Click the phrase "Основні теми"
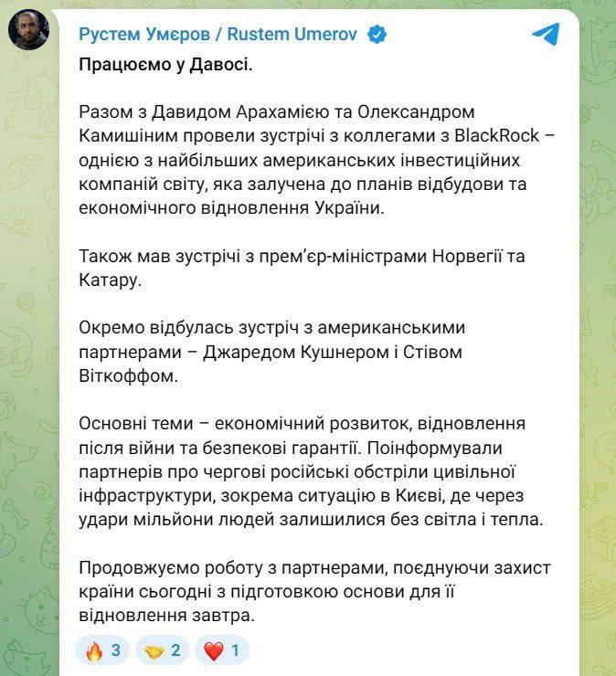 [129, 423]
